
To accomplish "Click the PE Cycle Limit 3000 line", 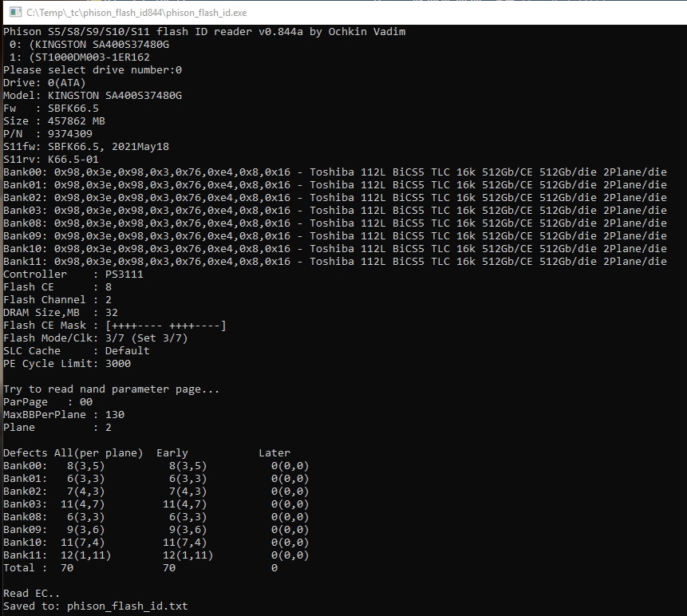I will click(67, 364).
